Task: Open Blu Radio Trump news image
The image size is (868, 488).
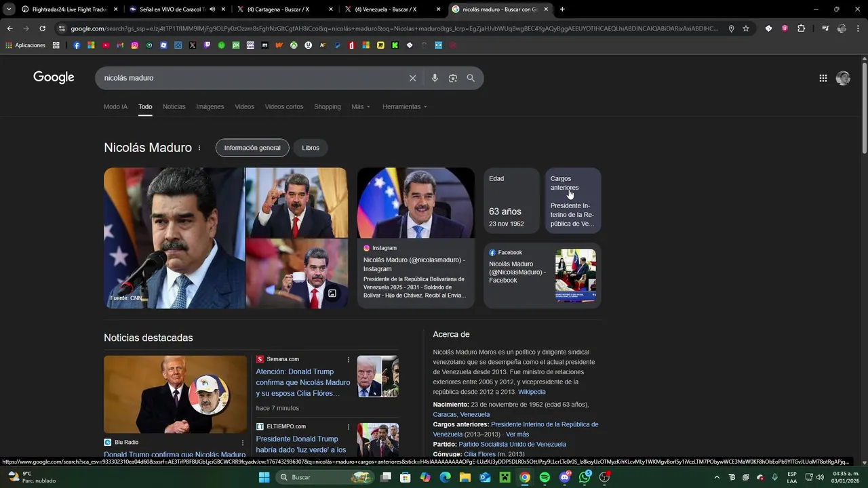Action: click(x=176, y=394)
